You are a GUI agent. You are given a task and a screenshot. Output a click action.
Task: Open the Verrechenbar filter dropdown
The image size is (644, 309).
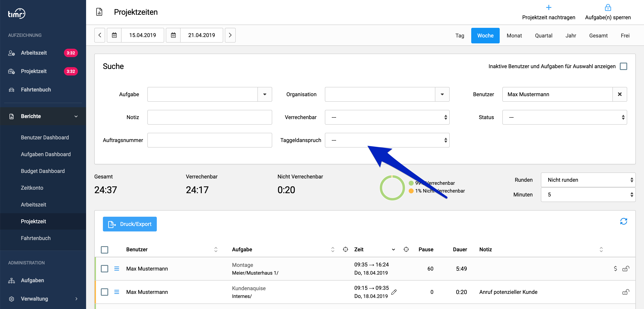point(387,117)
